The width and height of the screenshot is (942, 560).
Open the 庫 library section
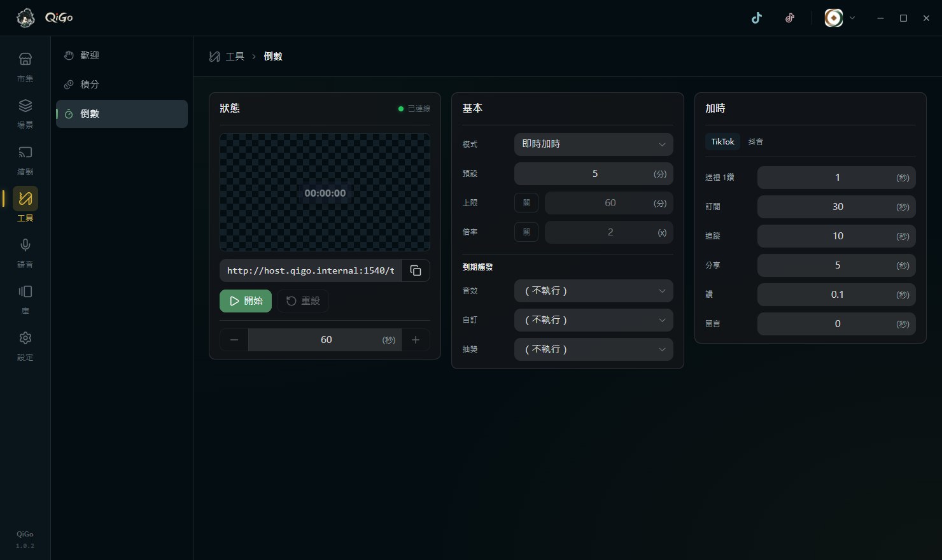coord(25,299)
